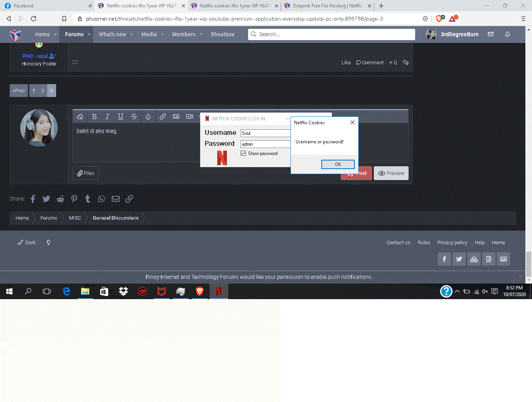Open the 3rdDegreeBurn account menu
This screenshot has width=532, height=402.
452,34
